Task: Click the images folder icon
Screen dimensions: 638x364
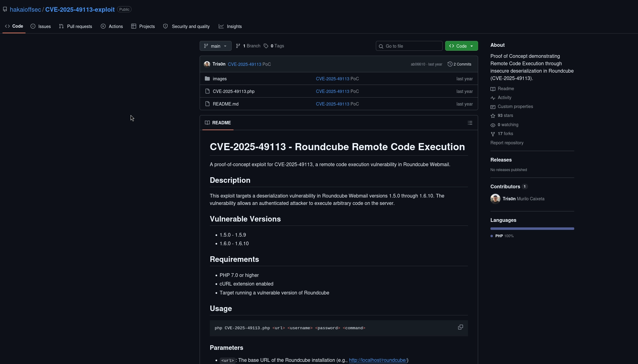Action: pyautogui.click(x=207, y=79)
